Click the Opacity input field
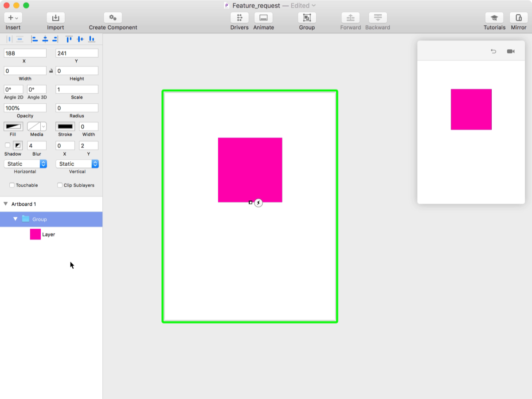 pyautogui.click(x=25, y=108)
